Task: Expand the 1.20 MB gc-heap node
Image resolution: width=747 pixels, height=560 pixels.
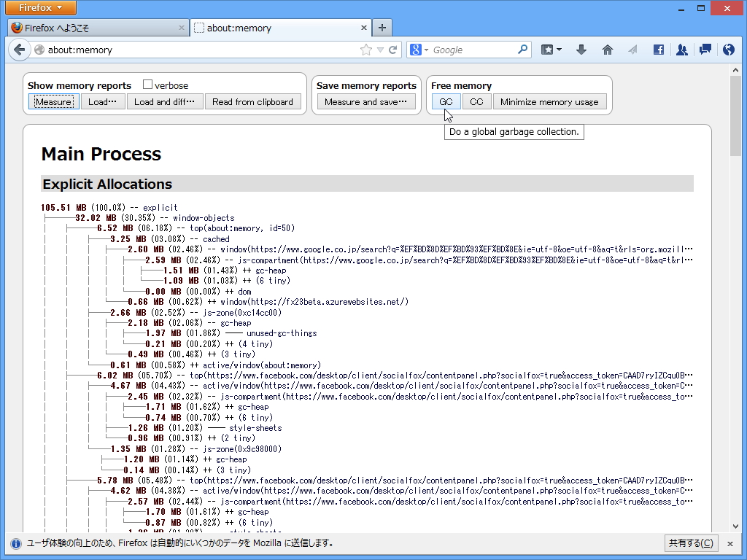Action: (x=185, y=459)
